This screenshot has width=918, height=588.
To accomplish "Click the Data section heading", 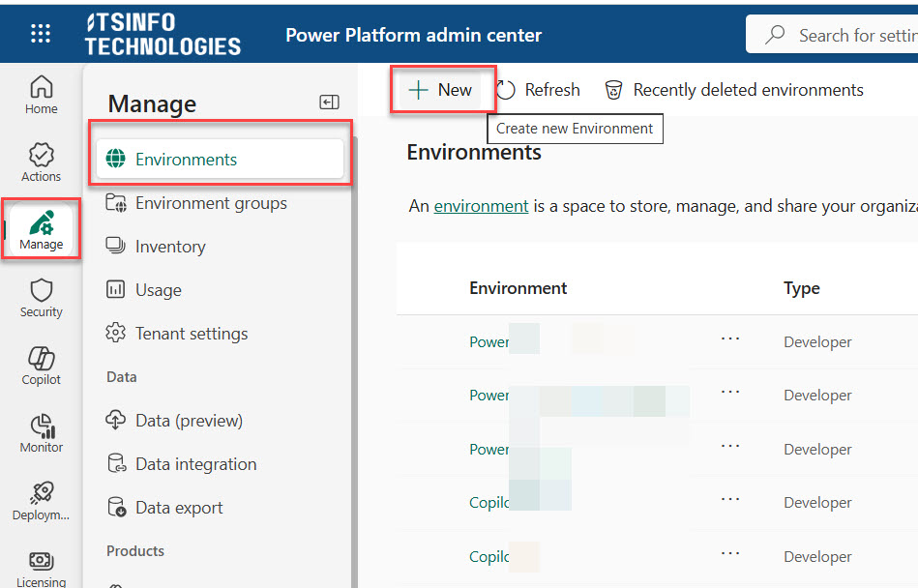I will [x=121, y=377].
